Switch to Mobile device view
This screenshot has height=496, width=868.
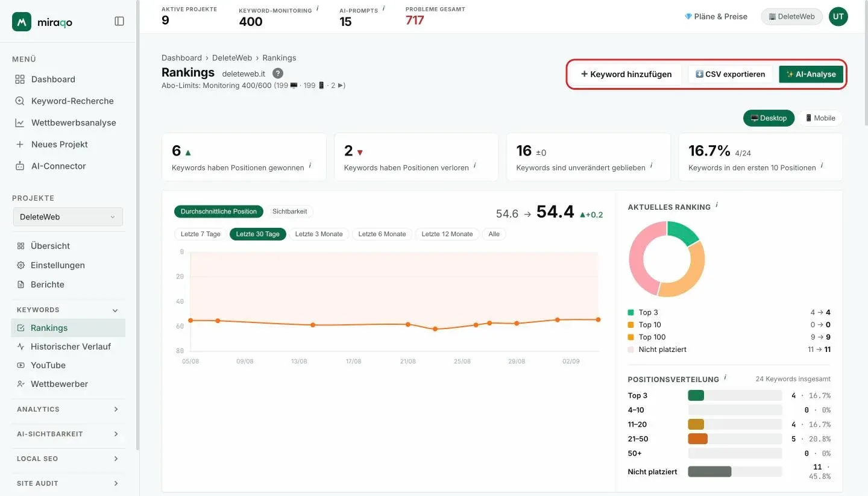click(x=820, y=118)
